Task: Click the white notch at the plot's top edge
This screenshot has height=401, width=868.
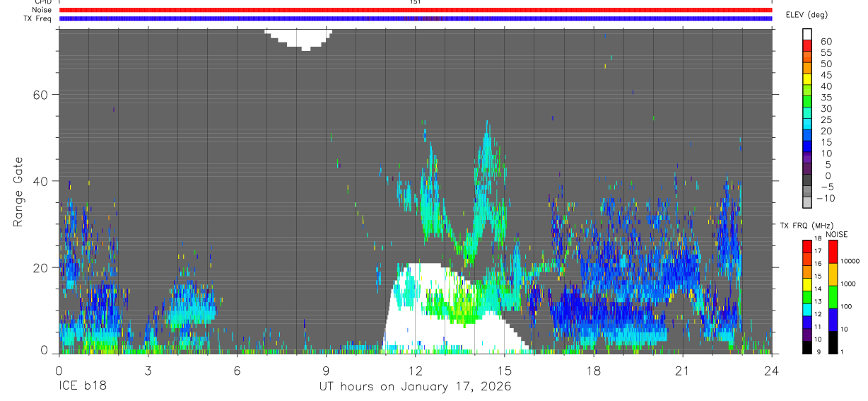Action: click(x=298, y=38)
